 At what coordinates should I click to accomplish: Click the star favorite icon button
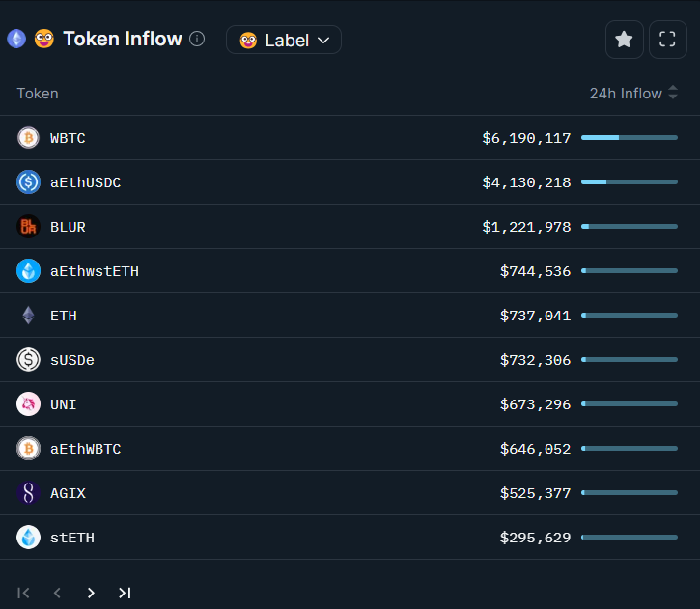pyautogui.click(x=624, y=40)
